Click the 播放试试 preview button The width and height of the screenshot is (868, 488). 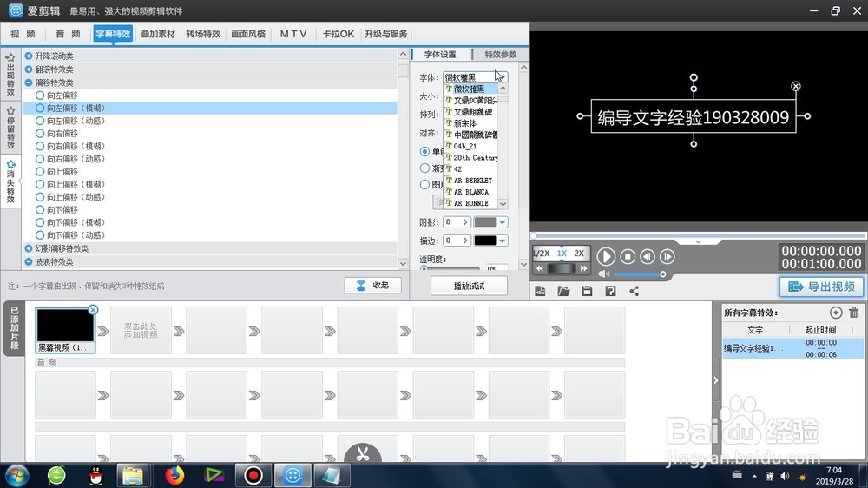pyautogui.click(x=469, y=286)
